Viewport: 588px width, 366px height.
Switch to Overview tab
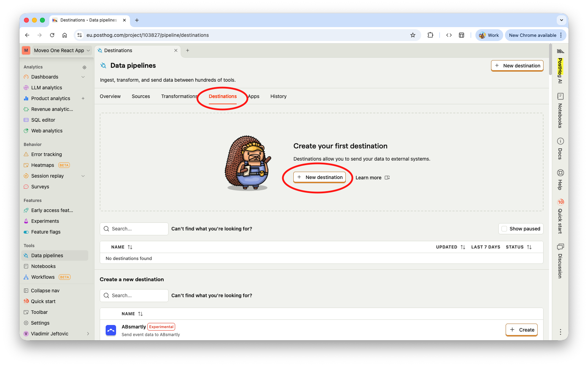tap(110, 96)
